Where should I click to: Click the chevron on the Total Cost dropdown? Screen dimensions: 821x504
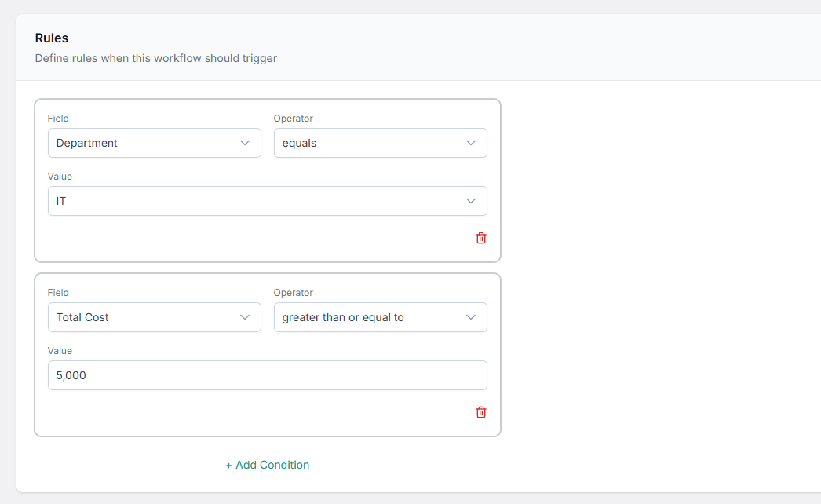coord(244,317)
